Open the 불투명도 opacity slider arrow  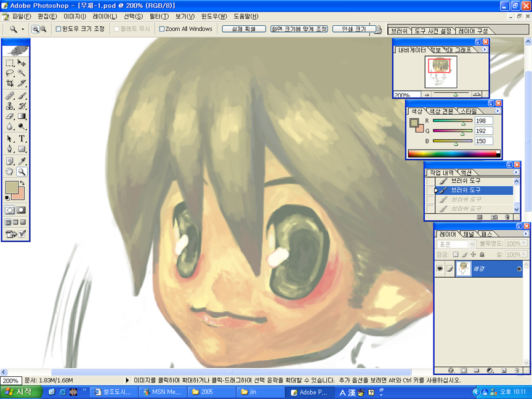[x=525, y=243]
